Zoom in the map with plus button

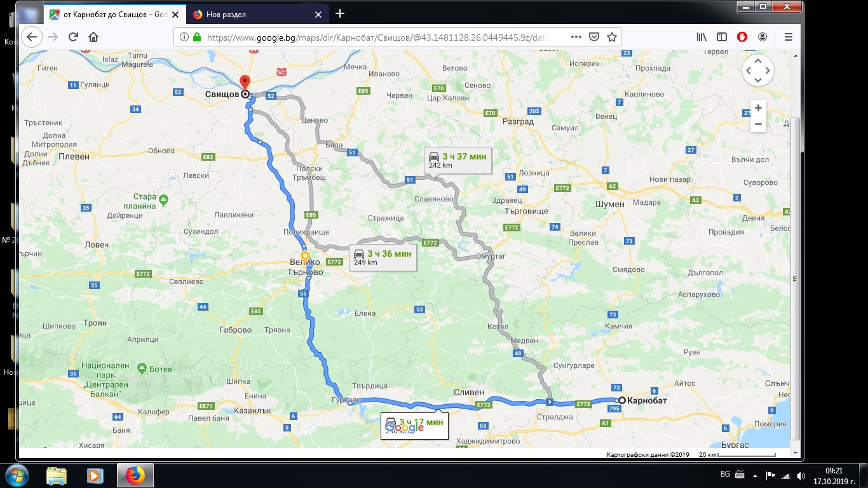(x=758, y=108)
